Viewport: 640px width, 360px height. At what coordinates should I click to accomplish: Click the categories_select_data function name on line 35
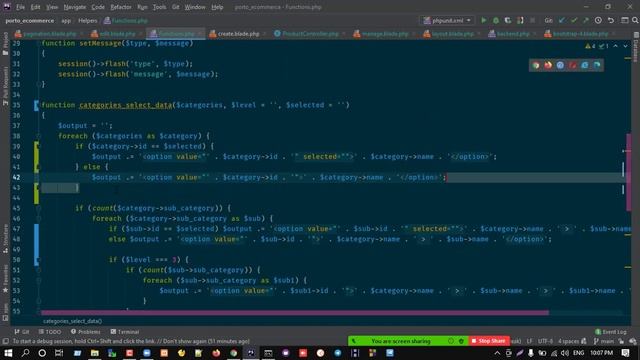click(126, 105)
